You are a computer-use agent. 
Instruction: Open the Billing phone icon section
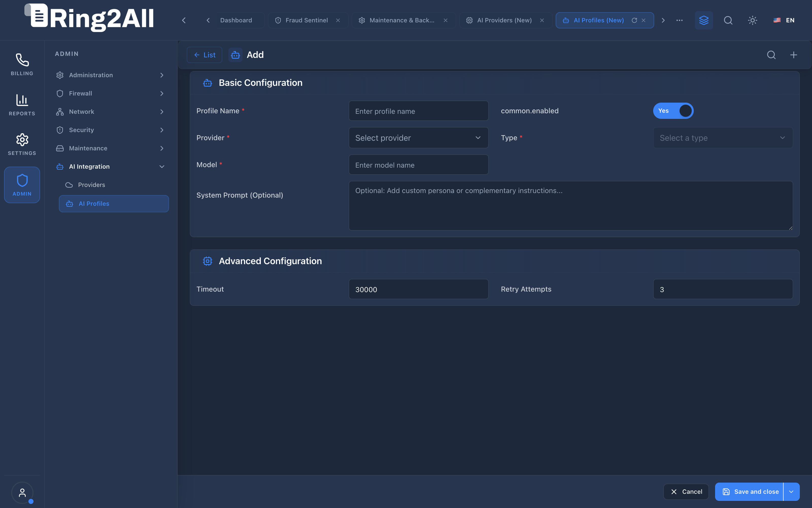pyautogui.click(x=22, y=64)
